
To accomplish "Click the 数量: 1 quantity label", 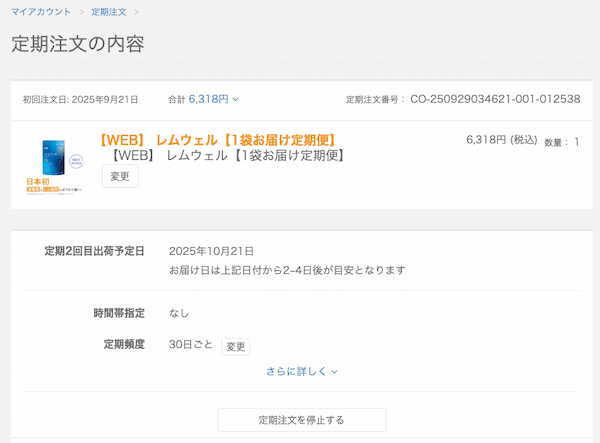I will click(x=561, y=142).
